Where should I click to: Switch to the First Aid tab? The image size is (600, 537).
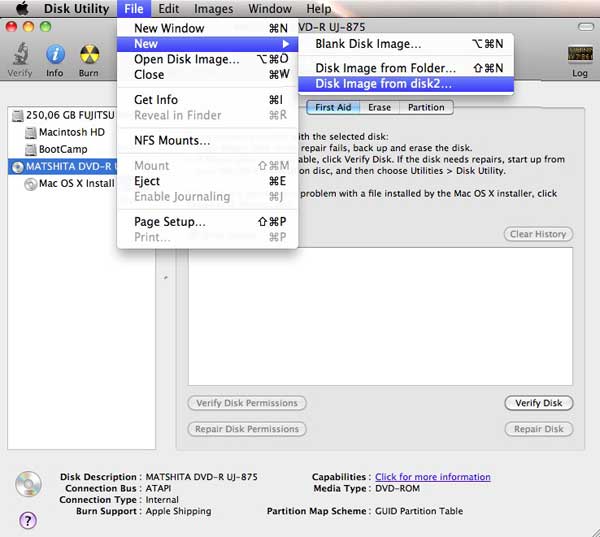333,108
